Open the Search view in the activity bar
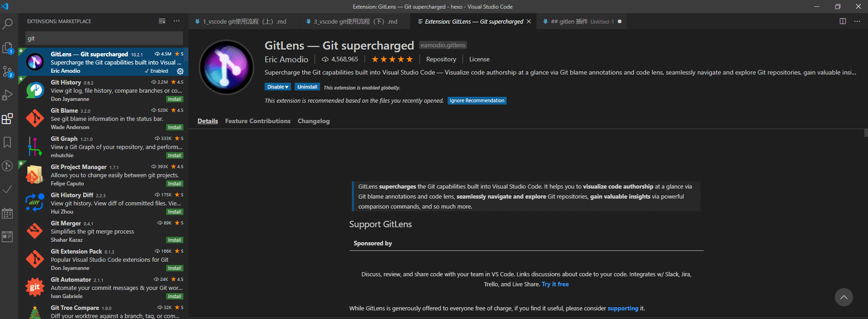 7,23
